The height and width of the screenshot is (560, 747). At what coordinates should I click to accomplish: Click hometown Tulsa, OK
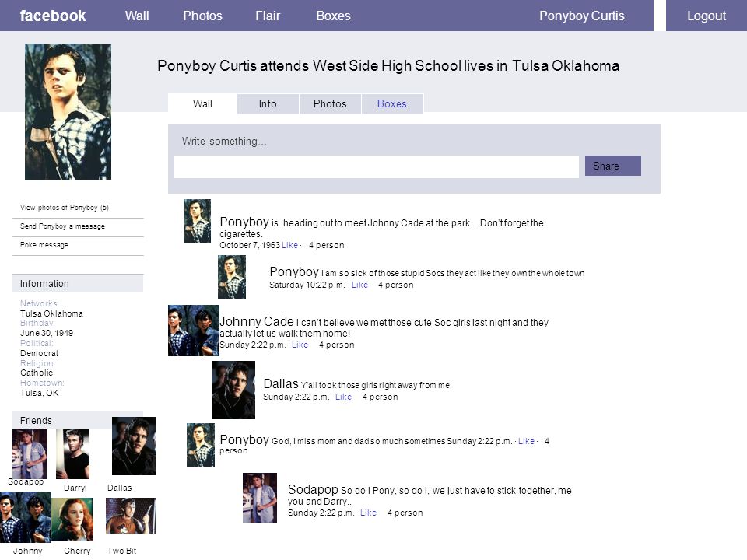40,393
